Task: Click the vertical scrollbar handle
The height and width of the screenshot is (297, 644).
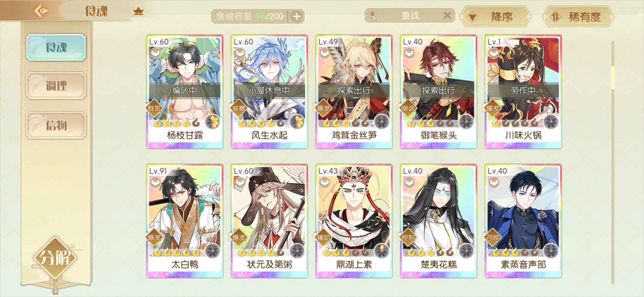Action: pyautogui.click(x=613, y=78)
